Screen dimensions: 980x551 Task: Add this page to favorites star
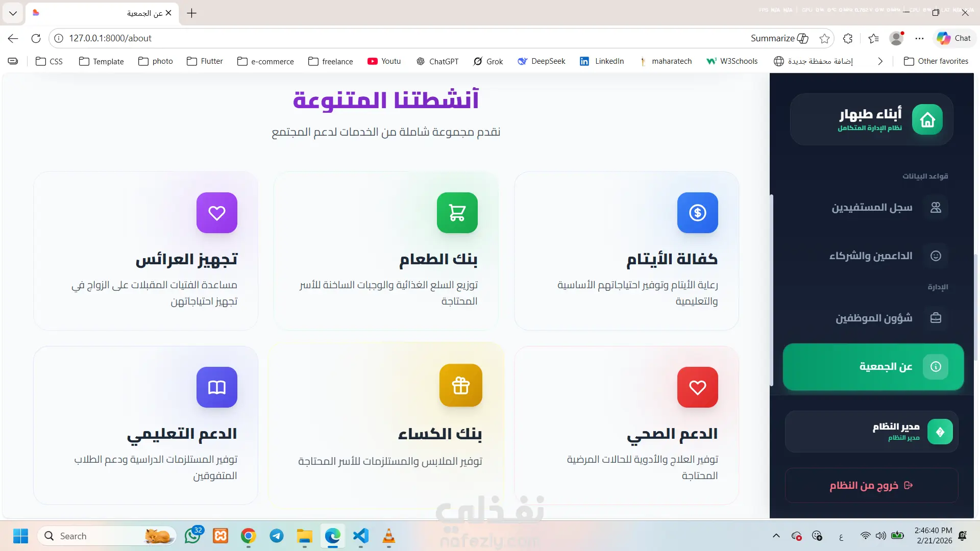coord(824,38)
